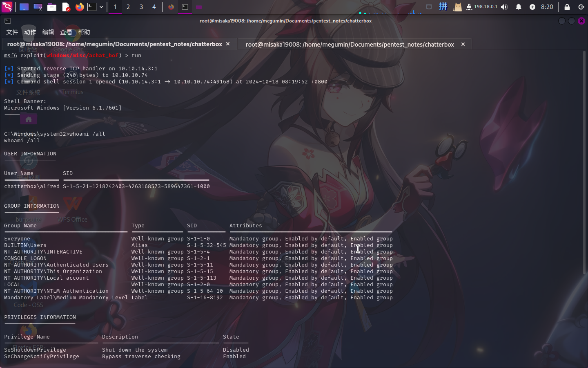The width and height of the screenshot is (588, 368).
Task: Minimize the terminal window
Action: 562,21
